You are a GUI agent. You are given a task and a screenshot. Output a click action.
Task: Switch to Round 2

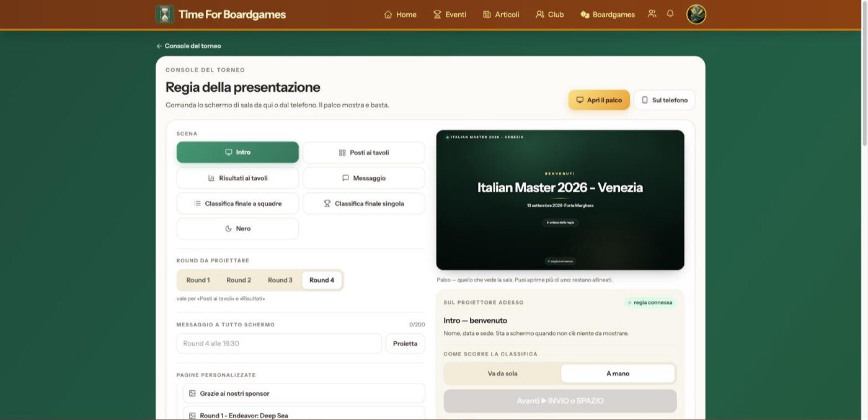(239, 280)
